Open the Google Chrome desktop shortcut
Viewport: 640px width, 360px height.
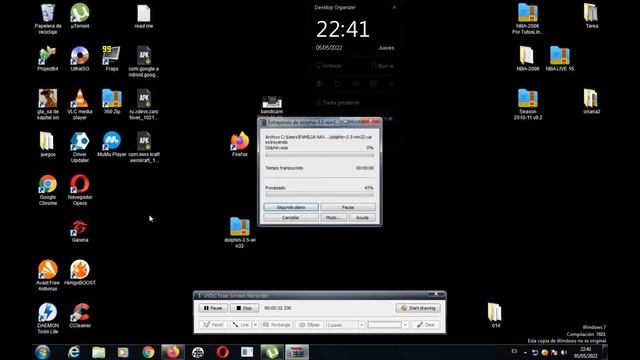pos(48,190)
